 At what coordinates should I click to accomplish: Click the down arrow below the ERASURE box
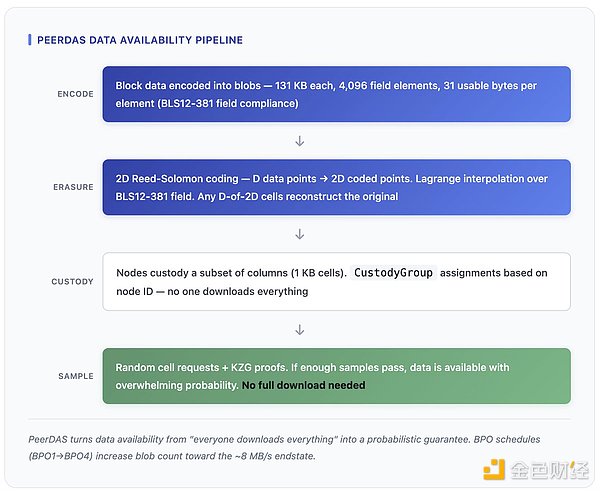click(x=299, y=234)
